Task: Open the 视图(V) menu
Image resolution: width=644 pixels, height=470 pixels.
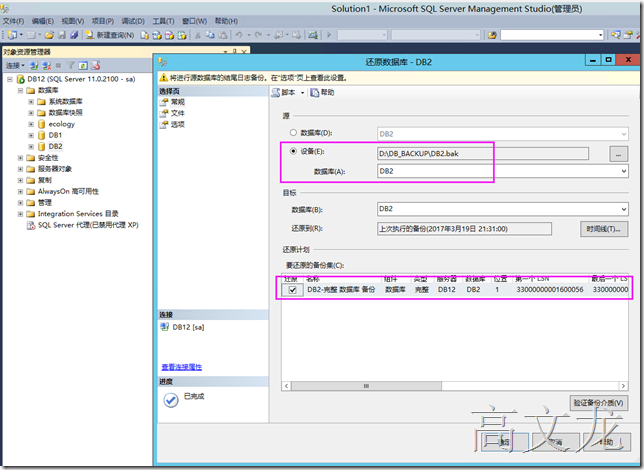Action: coord(73,21)
